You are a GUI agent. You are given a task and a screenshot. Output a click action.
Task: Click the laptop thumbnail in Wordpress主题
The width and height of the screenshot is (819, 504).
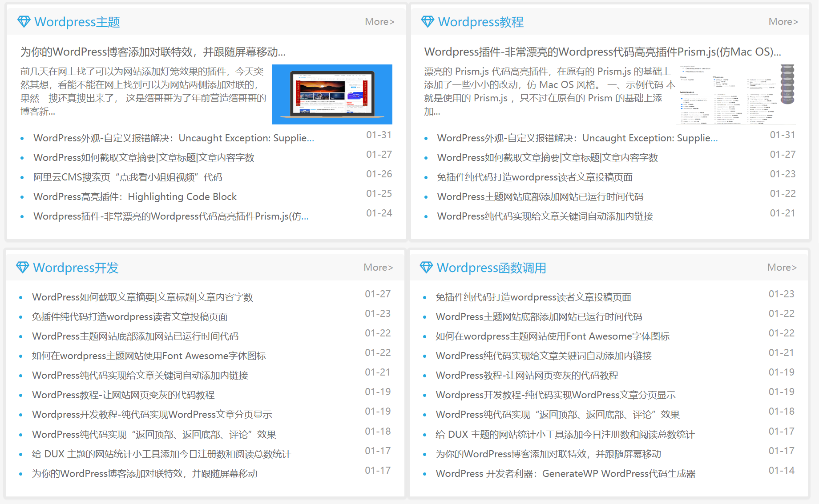coord(332,94)
